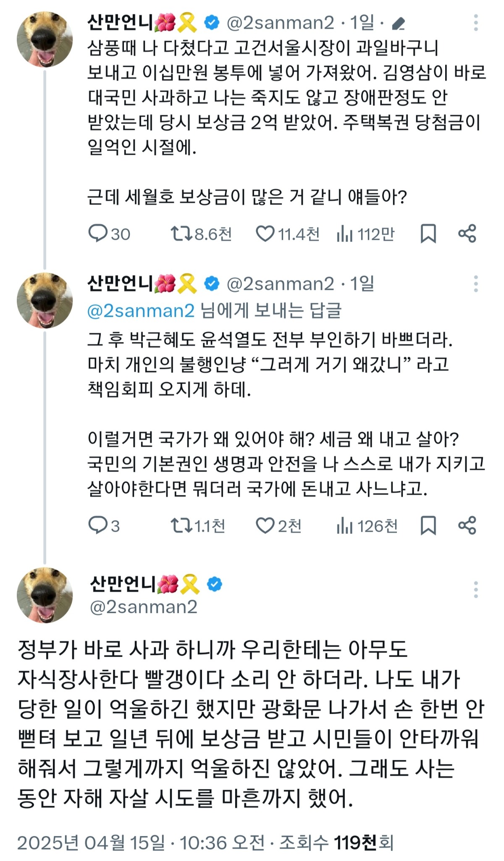
Task: Open the edit history pencil icon
Action: pyautogui.click(x=398, y=24)
